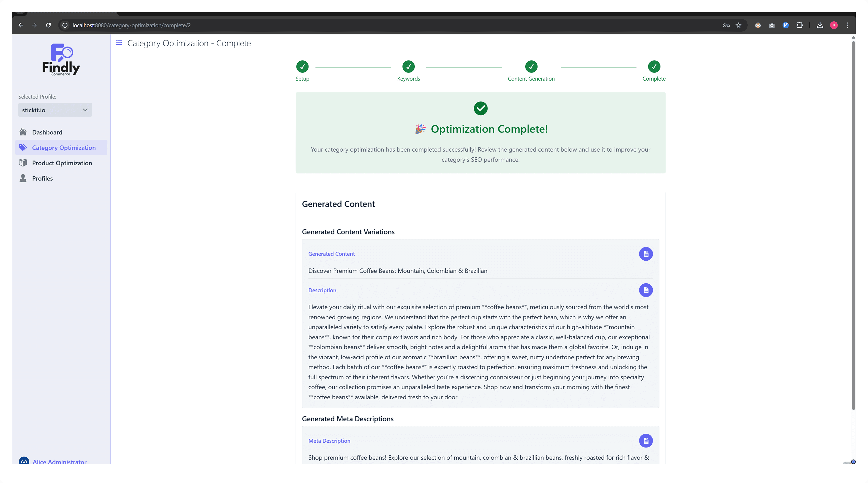
Task: Click the browser address bar URL
Action: coord(131,25)
